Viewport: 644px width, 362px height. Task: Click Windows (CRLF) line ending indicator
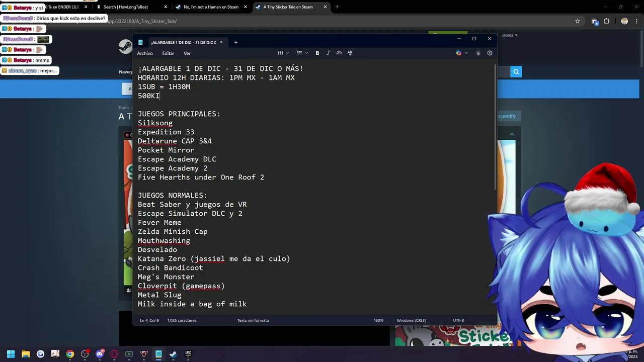coord(412,320)
